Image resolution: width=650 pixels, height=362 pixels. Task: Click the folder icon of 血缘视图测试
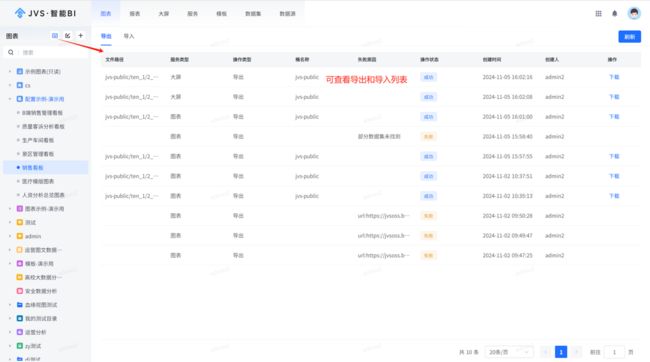[x=19, y=305]
